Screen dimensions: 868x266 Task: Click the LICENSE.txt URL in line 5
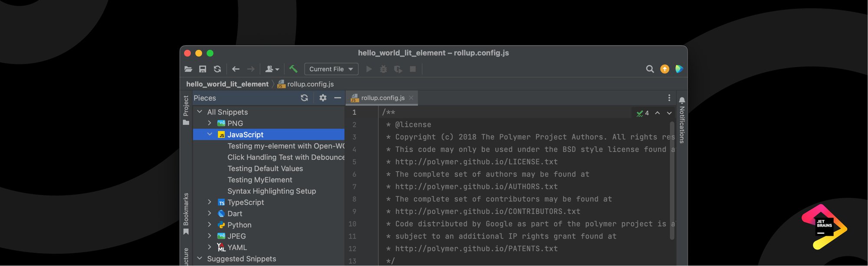tap(477, 162)
